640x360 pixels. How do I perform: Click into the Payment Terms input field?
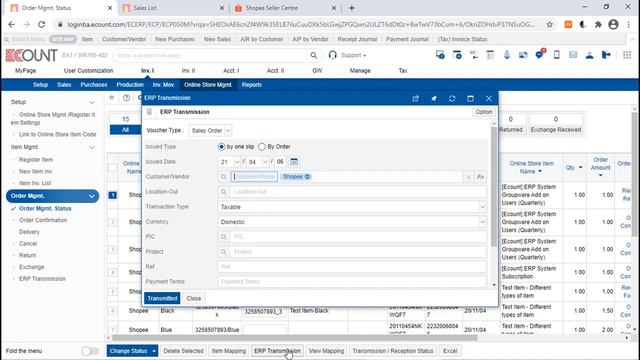point(352,282)
